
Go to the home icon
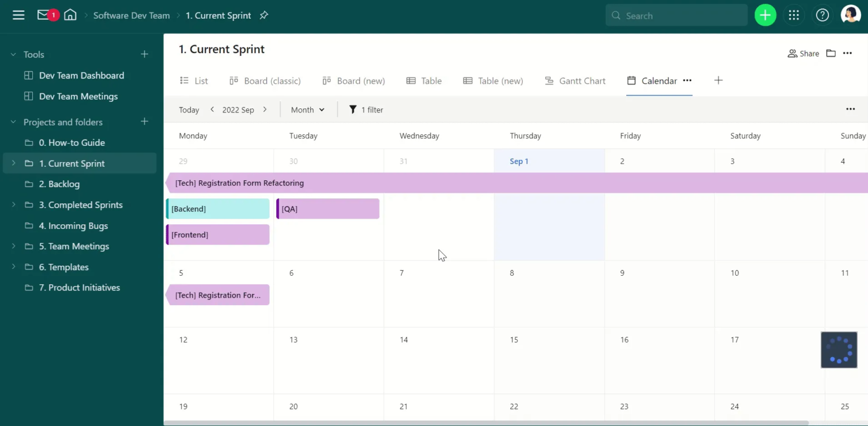tap(70, 15)
